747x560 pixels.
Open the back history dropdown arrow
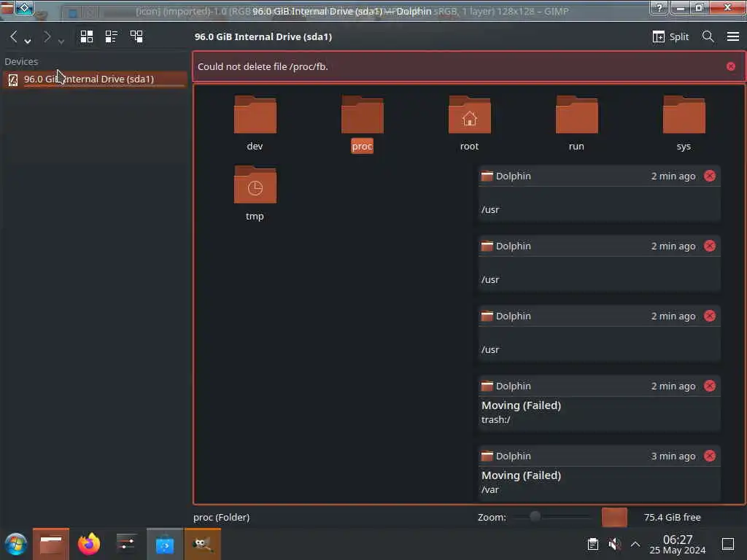(x=28, y=42)
